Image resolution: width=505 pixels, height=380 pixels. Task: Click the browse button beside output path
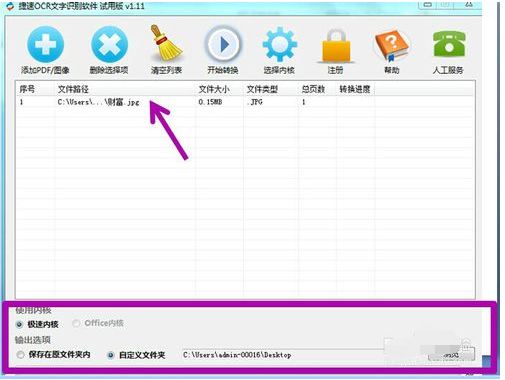(x=451, y=355)
